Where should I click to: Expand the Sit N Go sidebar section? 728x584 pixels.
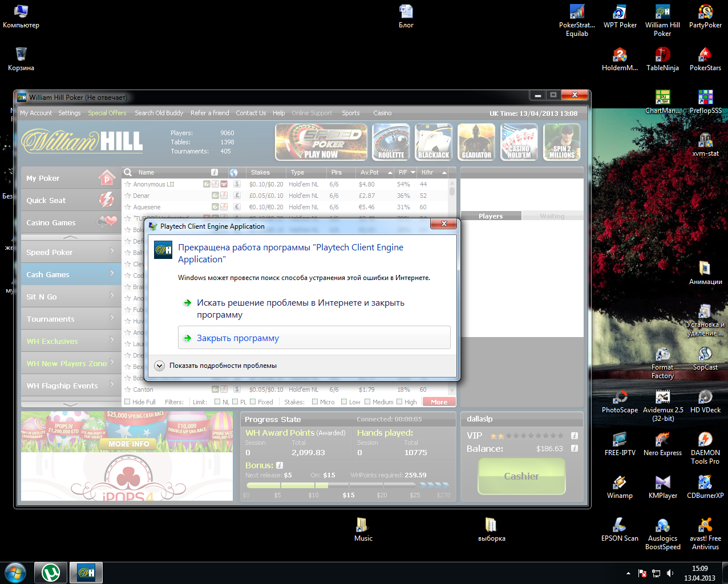coord(71,297)
